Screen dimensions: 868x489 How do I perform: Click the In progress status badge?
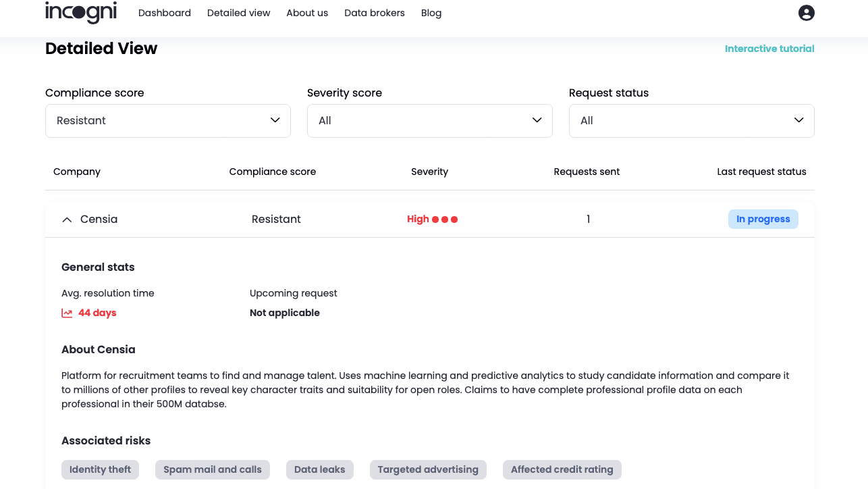click(x=763, y=219)
